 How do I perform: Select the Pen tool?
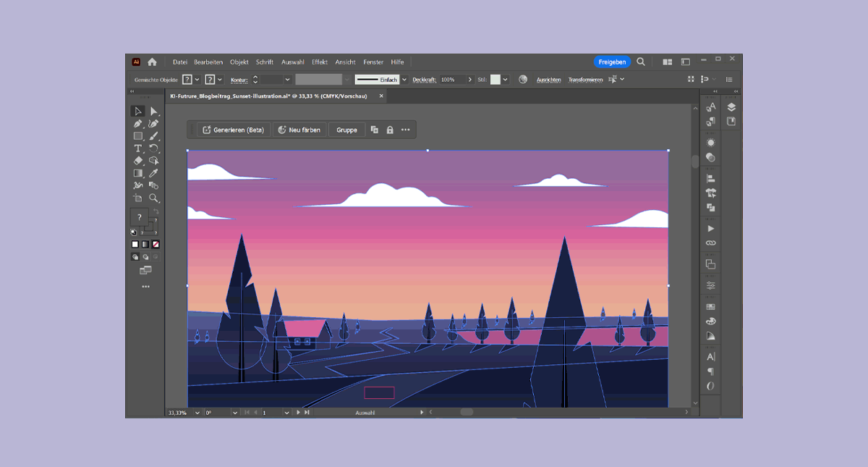[x=137, y=124]
